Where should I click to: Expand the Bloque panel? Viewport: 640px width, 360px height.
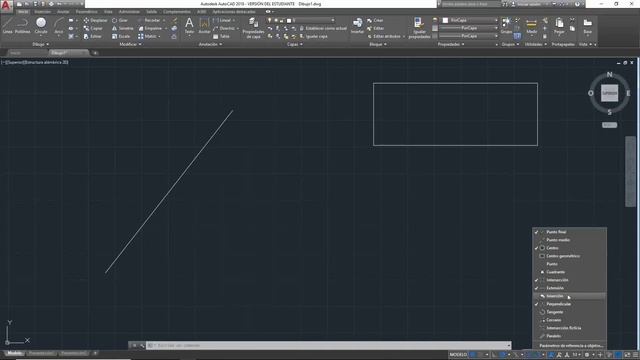click(378, 44)
